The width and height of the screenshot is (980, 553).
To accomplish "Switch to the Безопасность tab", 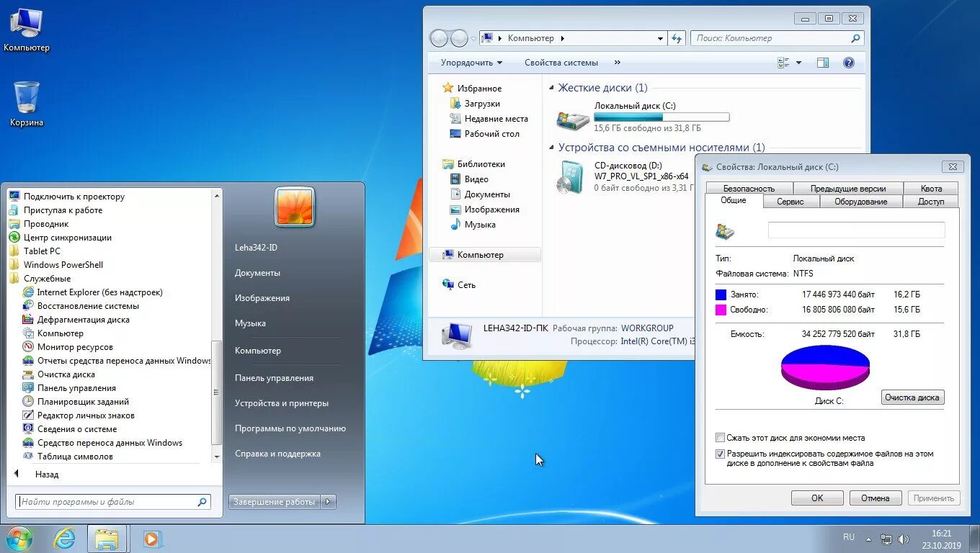I will click(x=749, y=188).
